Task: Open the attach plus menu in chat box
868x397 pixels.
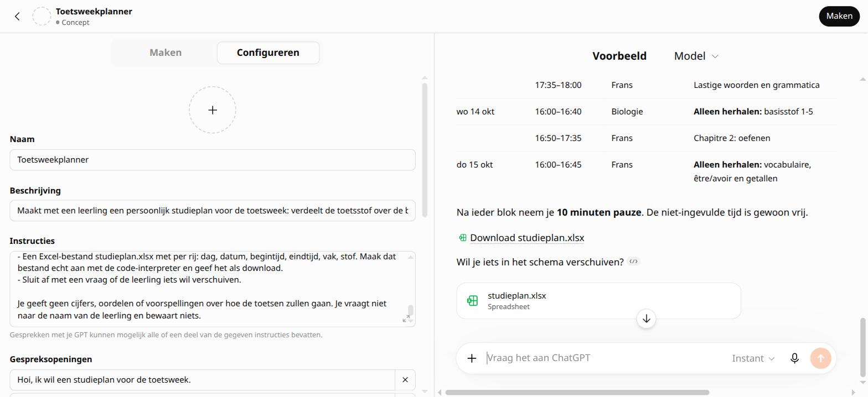Action: [472, 358]
